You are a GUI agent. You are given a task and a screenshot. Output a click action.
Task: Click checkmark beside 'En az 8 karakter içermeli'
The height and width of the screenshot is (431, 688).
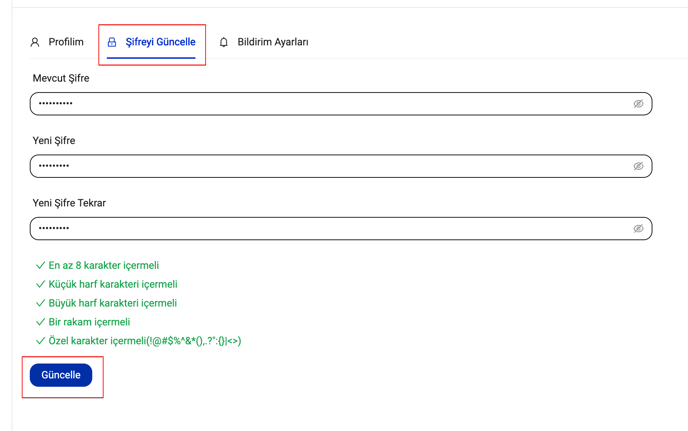[40, 266]
